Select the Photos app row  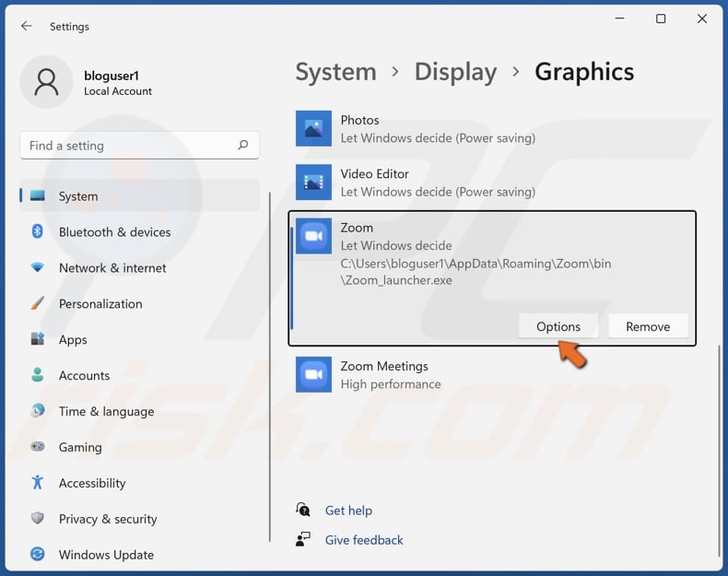click(492, 129)
